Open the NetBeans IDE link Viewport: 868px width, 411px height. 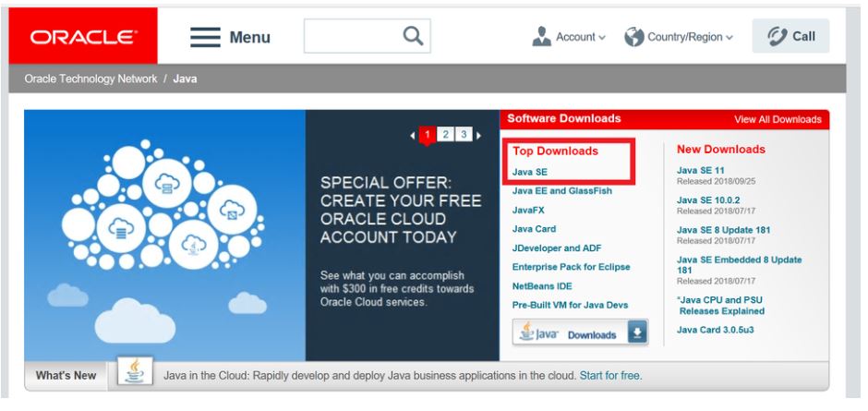pos(542,285)
